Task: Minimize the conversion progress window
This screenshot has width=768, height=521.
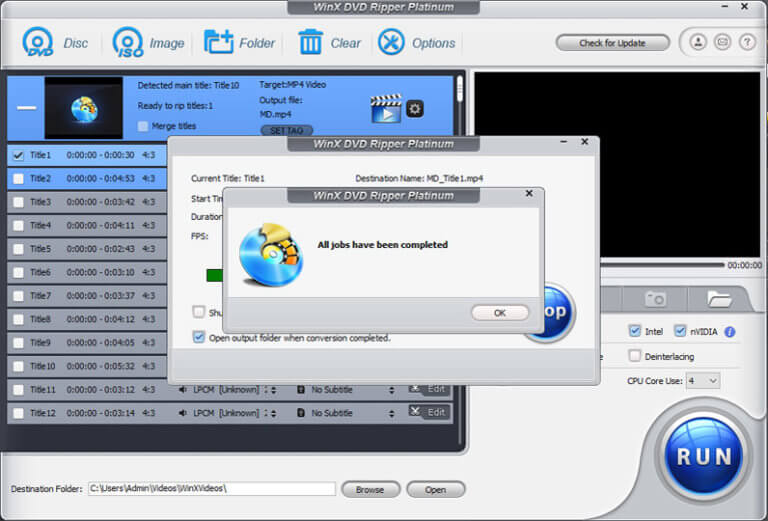Action: coord(564,142)
